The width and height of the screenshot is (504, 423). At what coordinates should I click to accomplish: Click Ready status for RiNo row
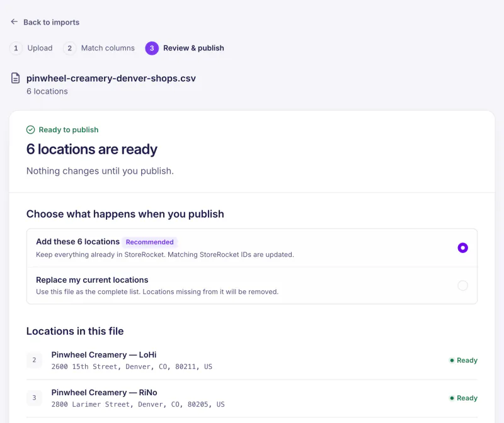(463, 398)
